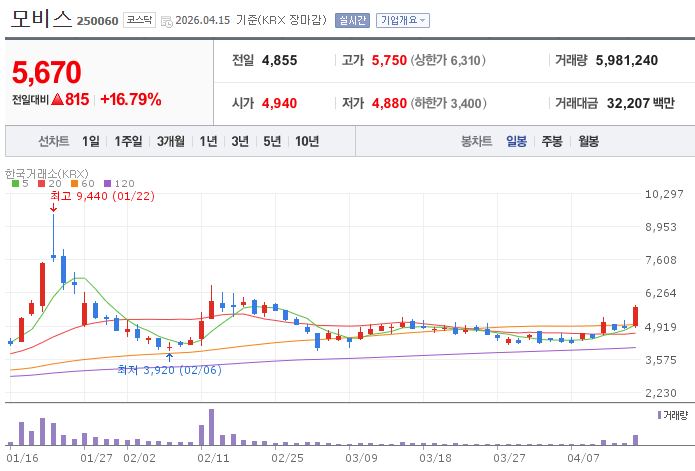Click the purple 120-day moving average swatch
The height and width of the screenshot is (471, 695).
coord(107,183)
